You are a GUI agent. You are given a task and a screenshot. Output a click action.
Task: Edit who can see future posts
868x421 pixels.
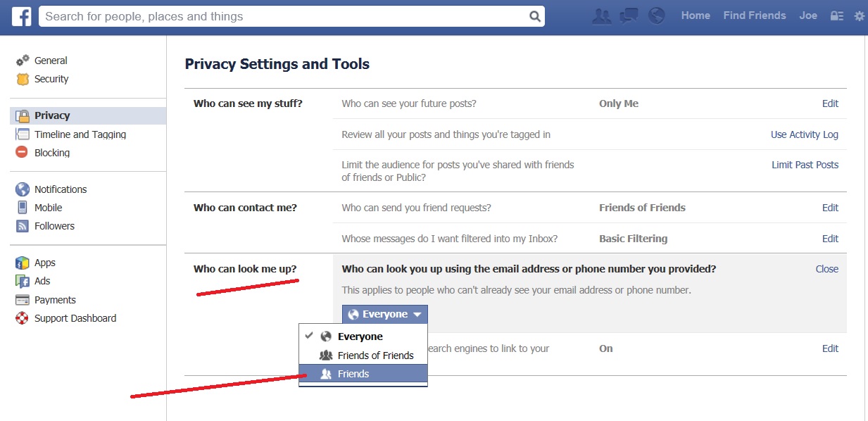[830, 103]
